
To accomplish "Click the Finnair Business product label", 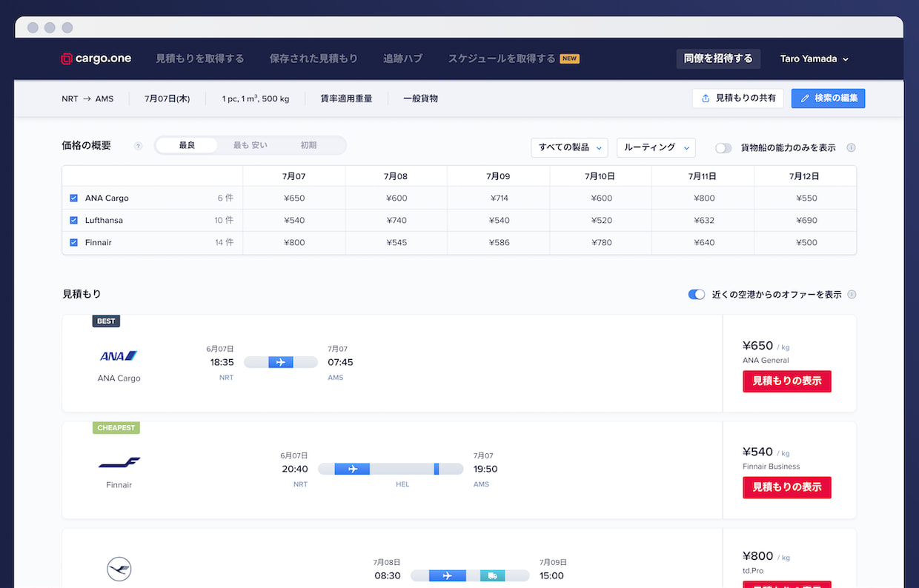I will (771, 467).
